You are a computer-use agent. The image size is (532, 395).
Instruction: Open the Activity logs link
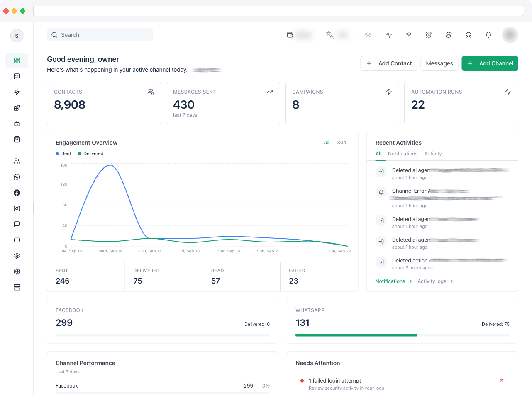[x=435, y=281]
